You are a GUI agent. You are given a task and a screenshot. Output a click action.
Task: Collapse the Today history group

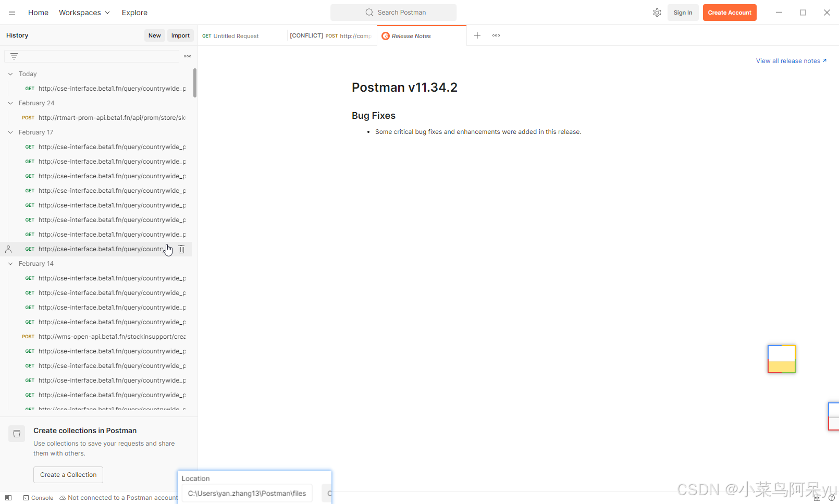click(x=10, y=74)
